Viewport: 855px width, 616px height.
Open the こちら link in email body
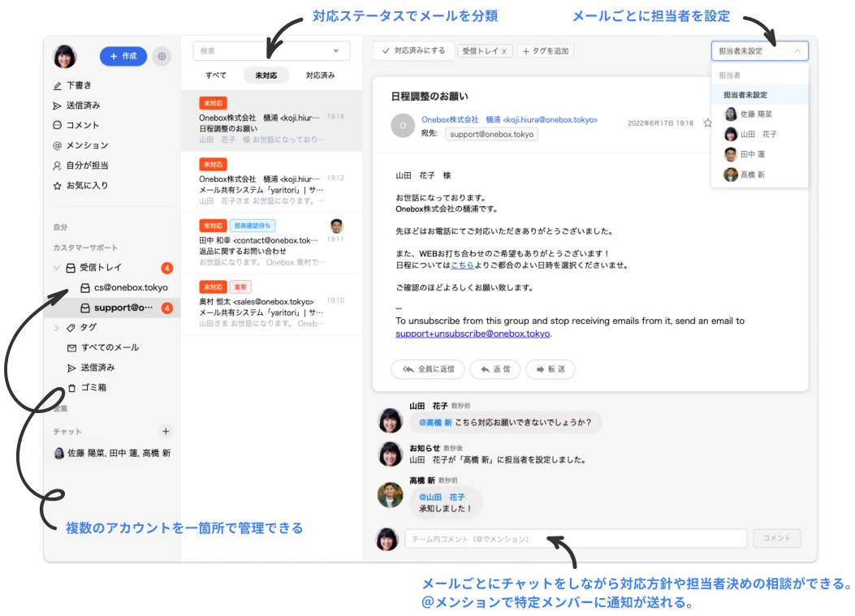(462, 265)
